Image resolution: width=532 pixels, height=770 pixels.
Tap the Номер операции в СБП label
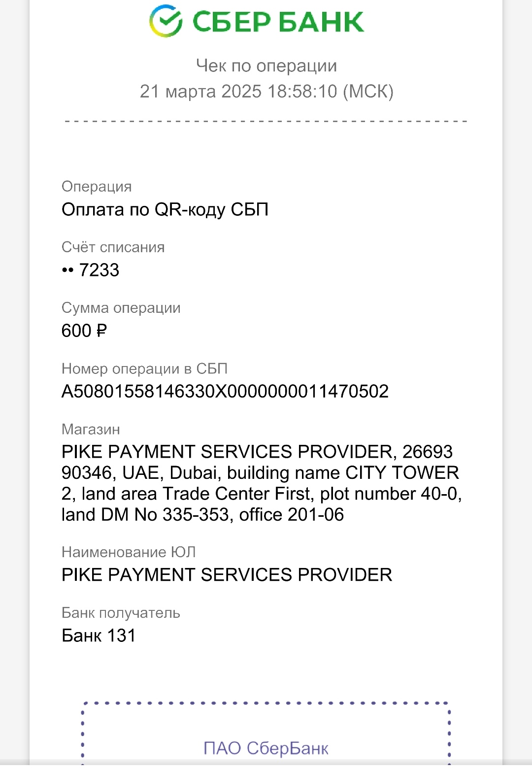(x=144, y=368)
